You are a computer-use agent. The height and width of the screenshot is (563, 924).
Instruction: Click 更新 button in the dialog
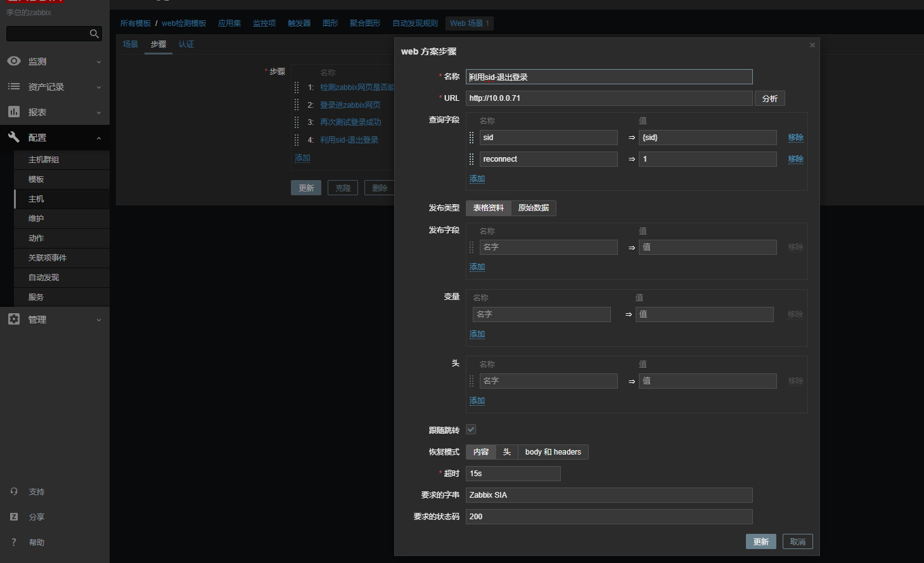[761, 542]
